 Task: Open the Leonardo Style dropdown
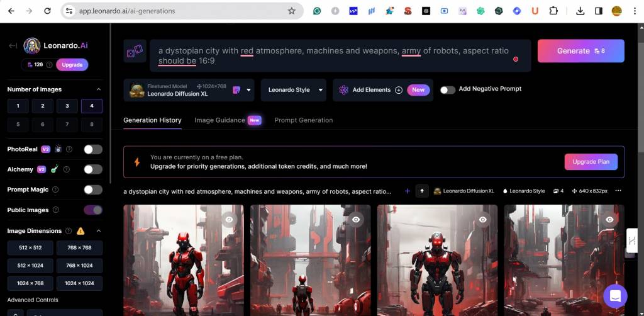point(293,90)
